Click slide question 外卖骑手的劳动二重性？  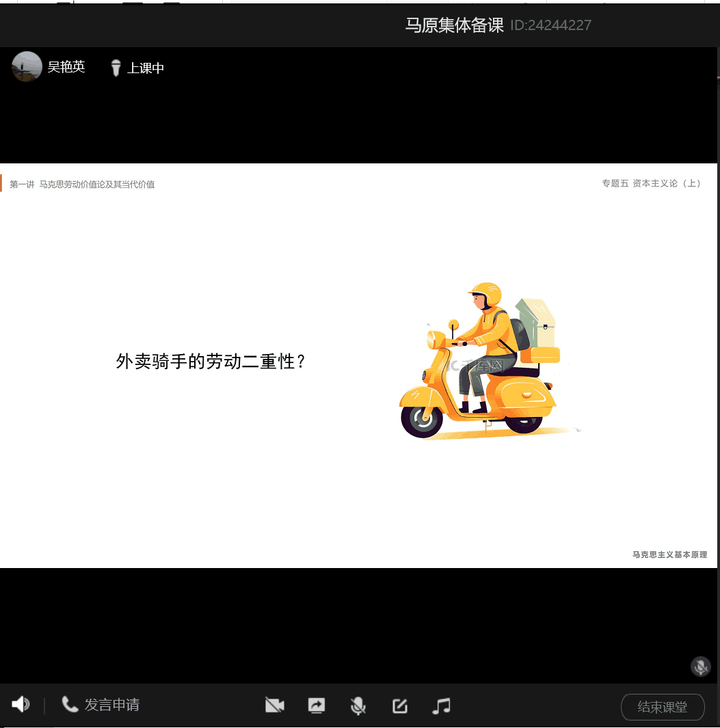click(211, 361)
